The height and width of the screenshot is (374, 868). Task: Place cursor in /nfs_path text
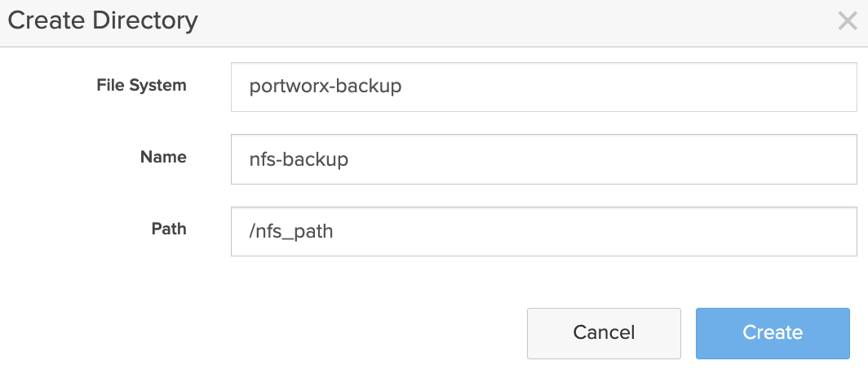(291, 232)
